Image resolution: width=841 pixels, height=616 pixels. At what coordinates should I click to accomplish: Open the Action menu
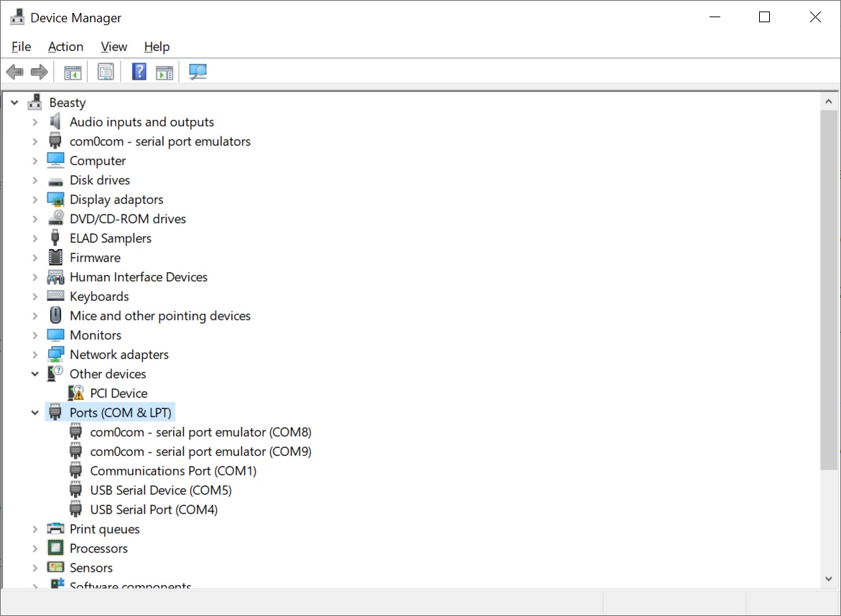[65, 47]
